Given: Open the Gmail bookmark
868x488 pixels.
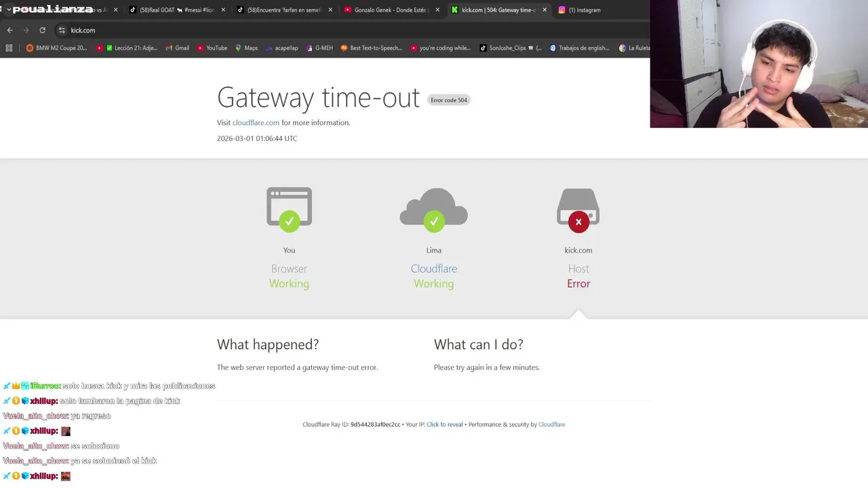Looking at the screenshot, I should [x=176, y=48].
